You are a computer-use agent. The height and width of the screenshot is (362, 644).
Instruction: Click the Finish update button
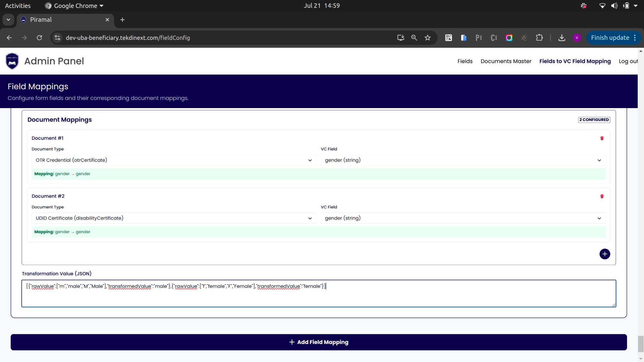click(610, 38)
